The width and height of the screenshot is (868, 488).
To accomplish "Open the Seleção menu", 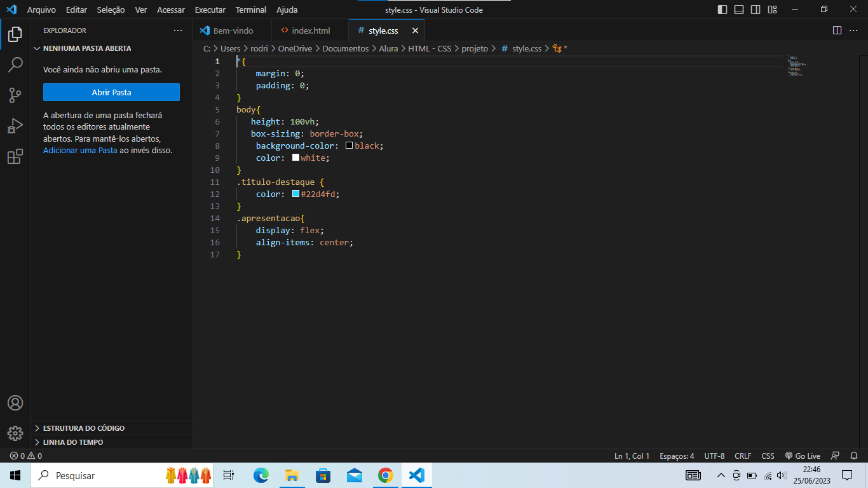I will point(111,10).
